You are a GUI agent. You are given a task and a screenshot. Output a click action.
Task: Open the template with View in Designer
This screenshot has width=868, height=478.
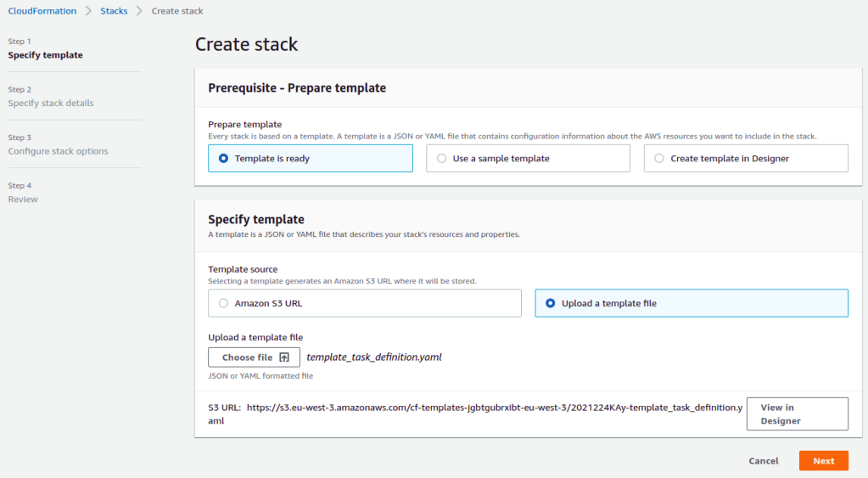point(797,414)
